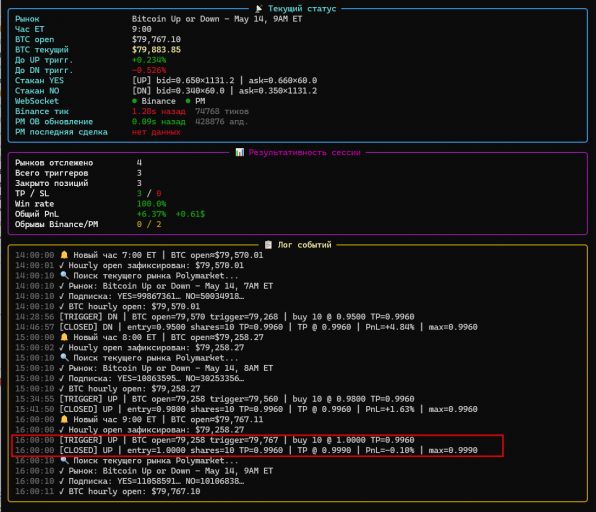
Task: Click 'trigger=79,767' in the 16:00:00 TRIGGER row
Action: tap(244, 440)
